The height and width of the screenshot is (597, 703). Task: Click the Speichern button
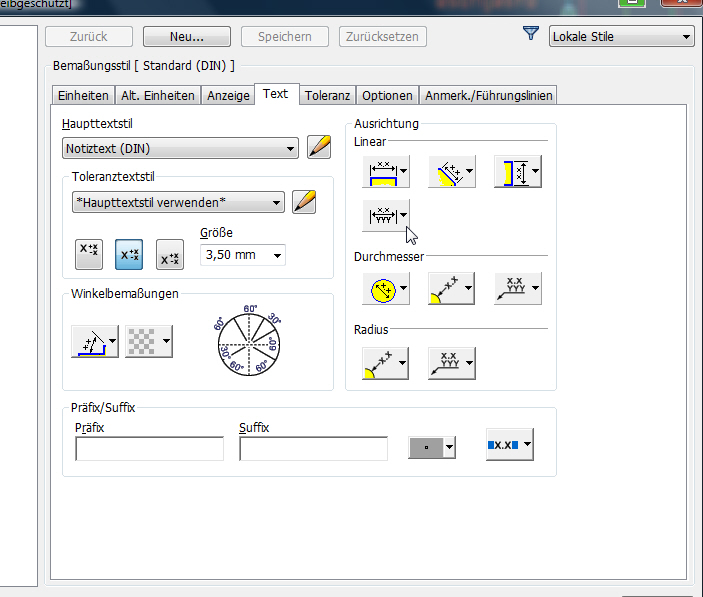pos(285,37)
